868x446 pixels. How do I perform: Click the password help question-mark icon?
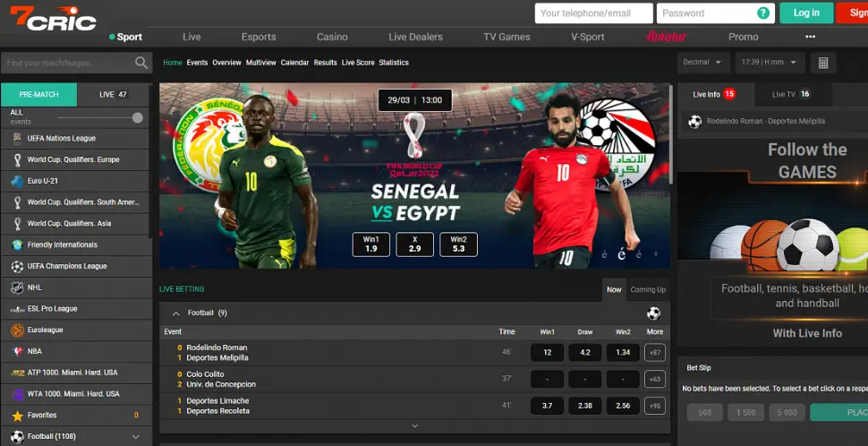point(763,13)
